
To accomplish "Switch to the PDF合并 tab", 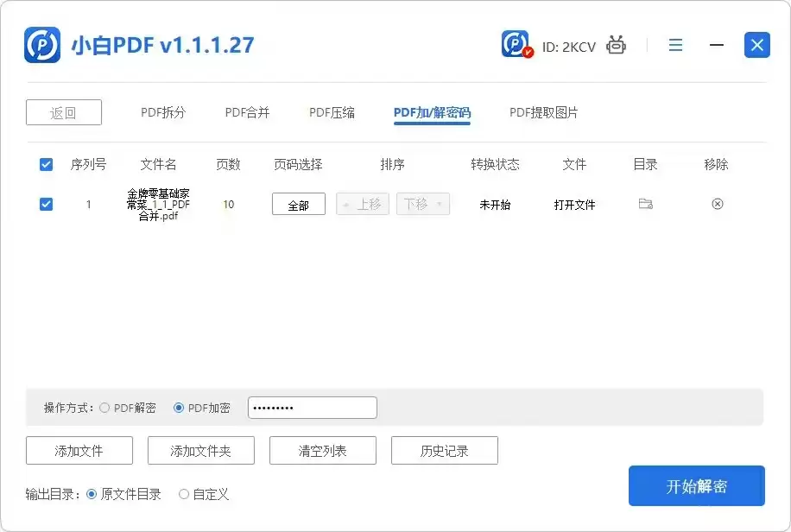I will 246,111.
